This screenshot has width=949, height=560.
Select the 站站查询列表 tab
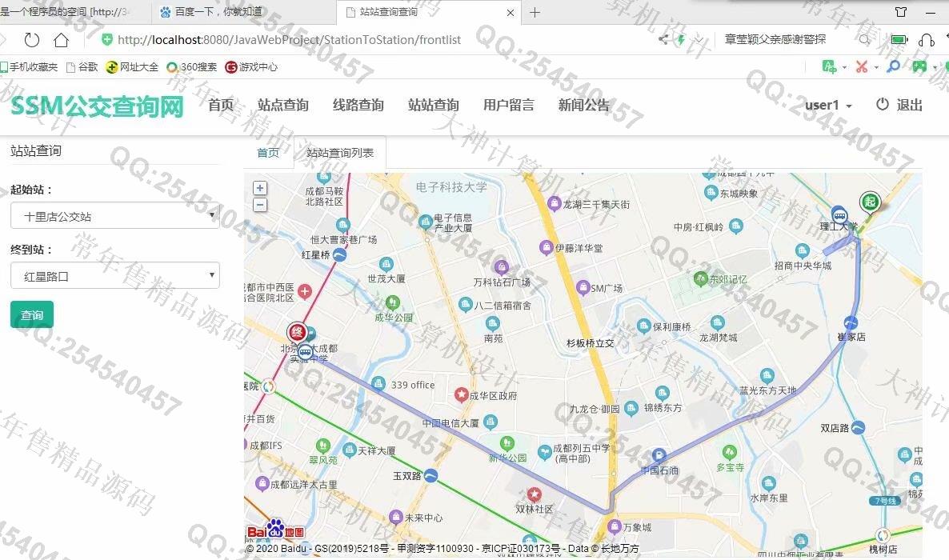pos(340,153)
